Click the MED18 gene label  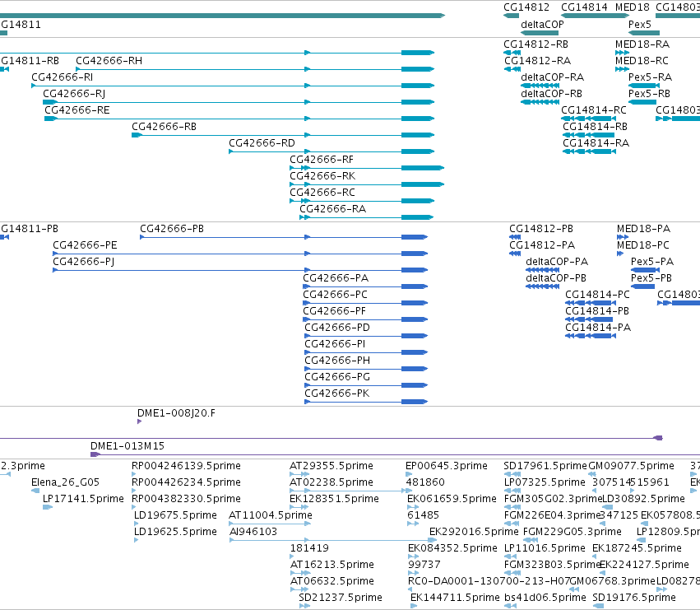coord(633,7)
